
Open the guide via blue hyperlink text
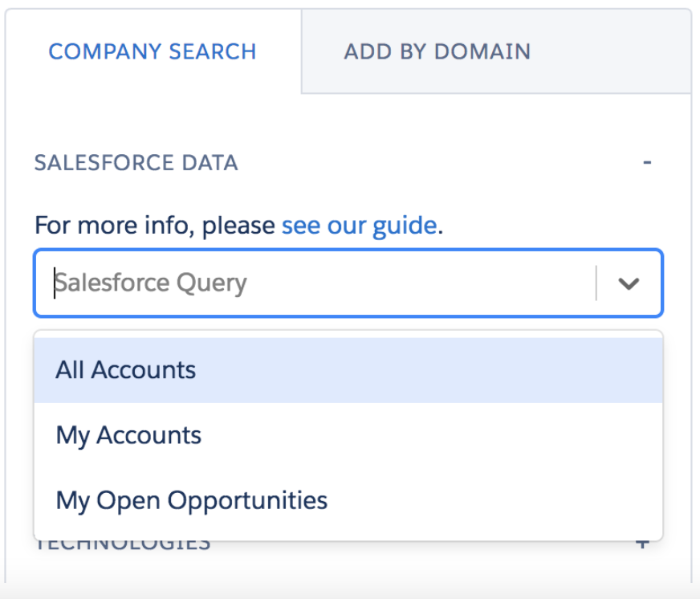[x=359, y=225]
